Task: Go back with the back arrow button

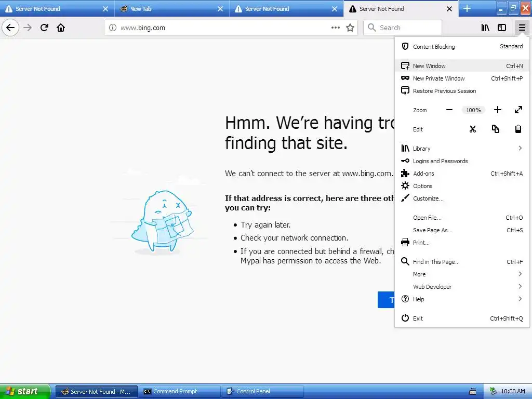Action: 10,28
